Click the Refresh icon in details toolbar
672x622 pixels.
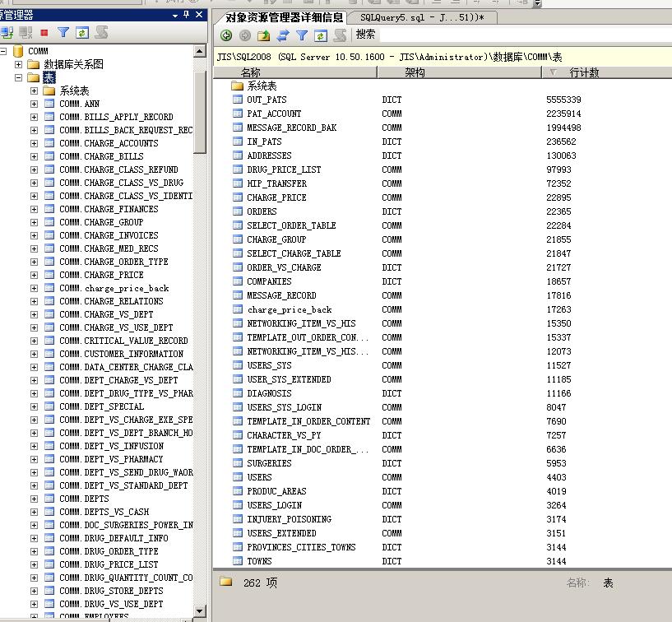click(320, 35)
